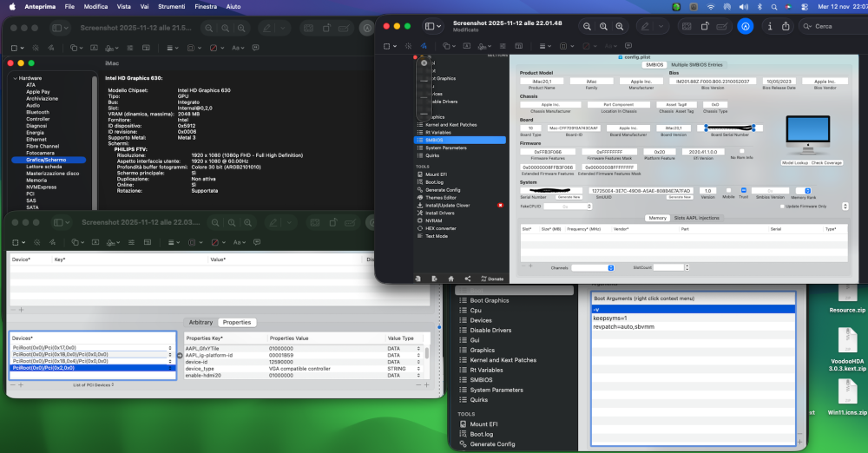Click the Multiple SMBIOS Entries tab
This screenshot has height=453, width=868.
(696, 65)
